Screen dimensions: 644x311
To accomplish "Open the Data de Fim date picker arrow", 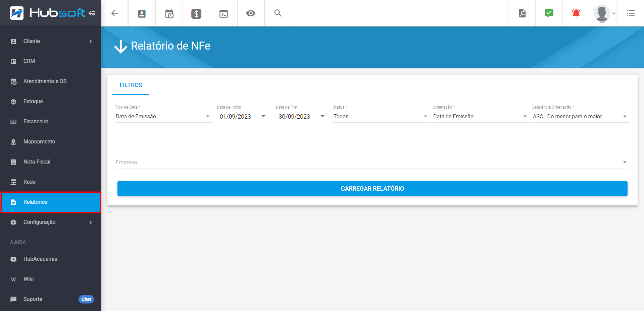I will pyautogui.click(x=323, y=116).
